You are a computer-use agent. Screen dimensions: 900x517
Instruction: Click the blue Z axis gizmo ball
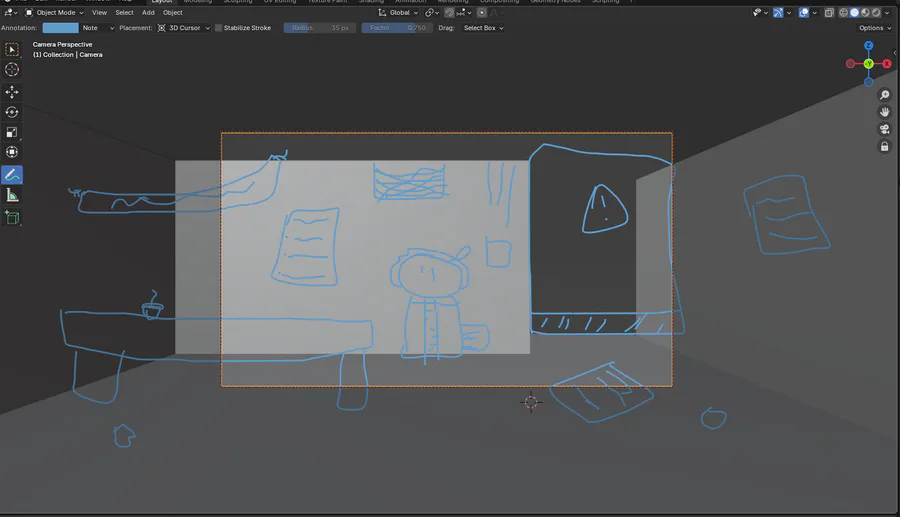click(x=868, y=45)
